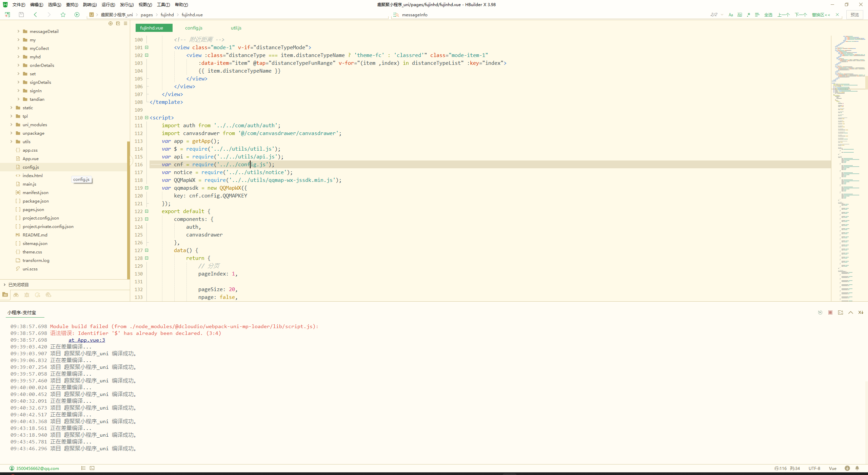Go back with the left arrow icon

pos(35,15)
